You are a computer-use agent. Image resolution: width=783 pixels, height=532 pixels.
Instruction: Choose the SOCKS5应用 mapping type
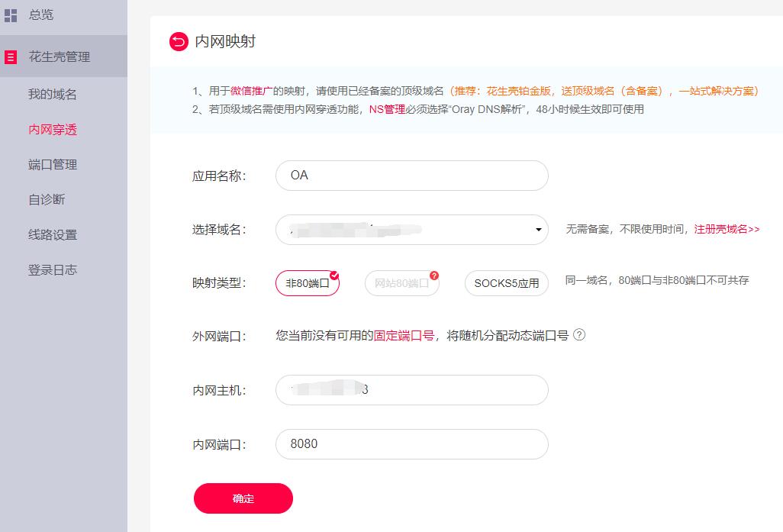(x=506, y=283)
